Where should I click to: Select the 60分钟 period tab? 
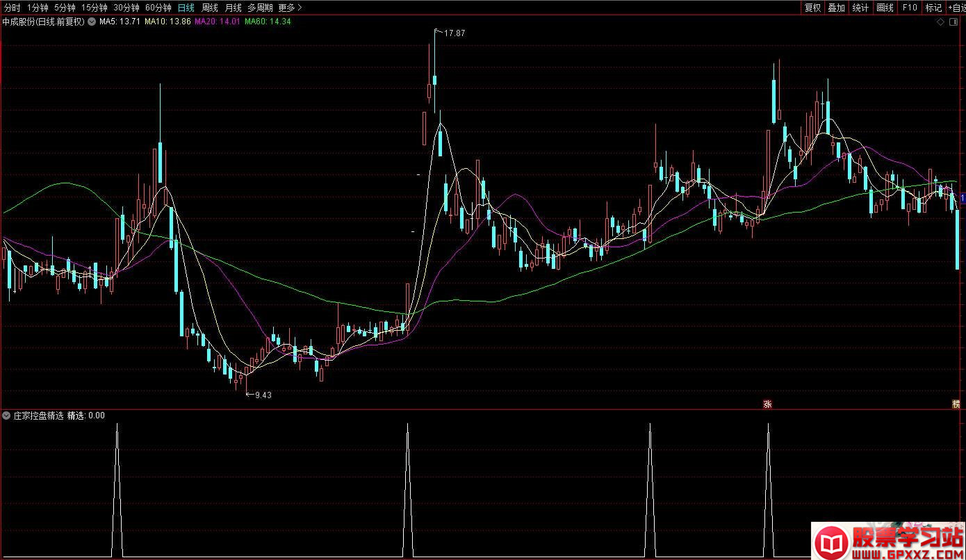pos(158,8)
